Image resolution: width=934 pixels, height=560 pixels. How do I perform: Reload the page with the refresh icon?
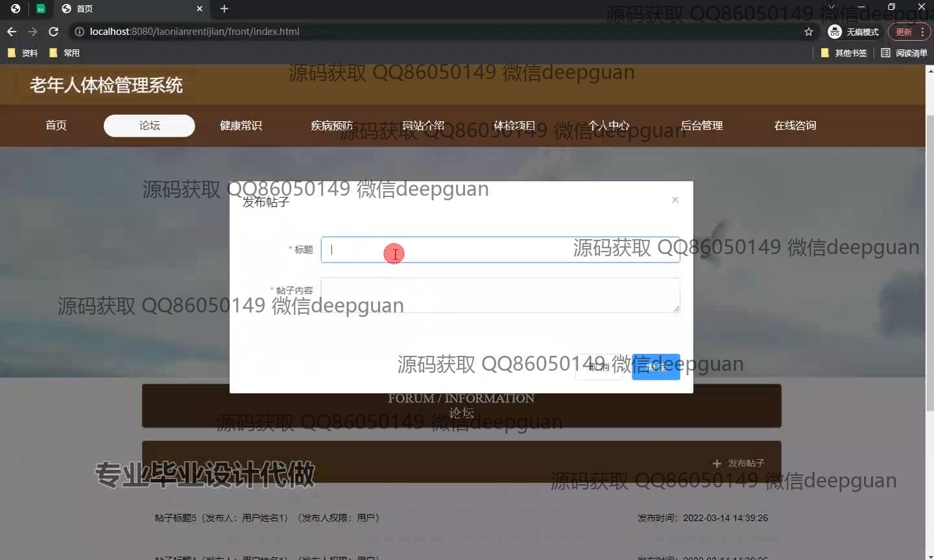click(54, 32)
